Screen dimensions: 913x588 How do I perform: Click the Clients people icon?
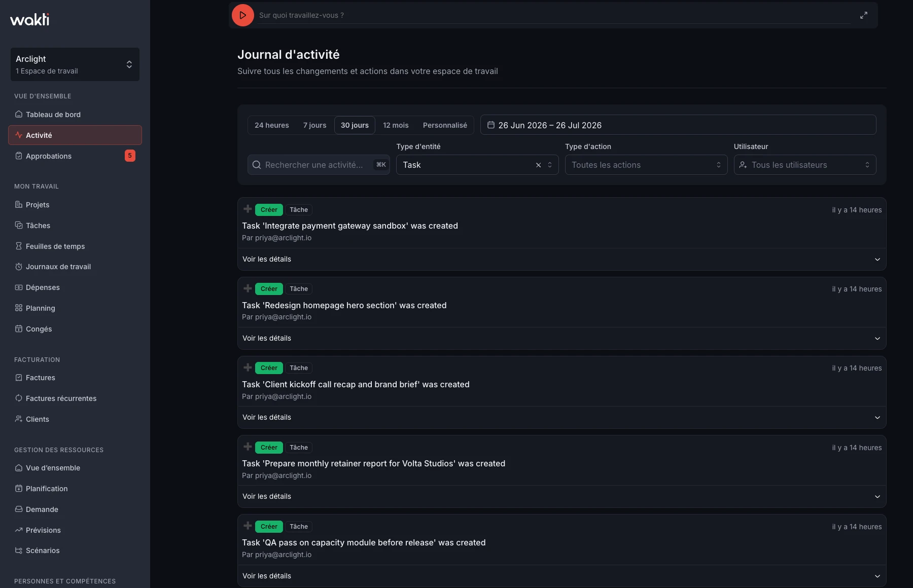click(19, 419)
